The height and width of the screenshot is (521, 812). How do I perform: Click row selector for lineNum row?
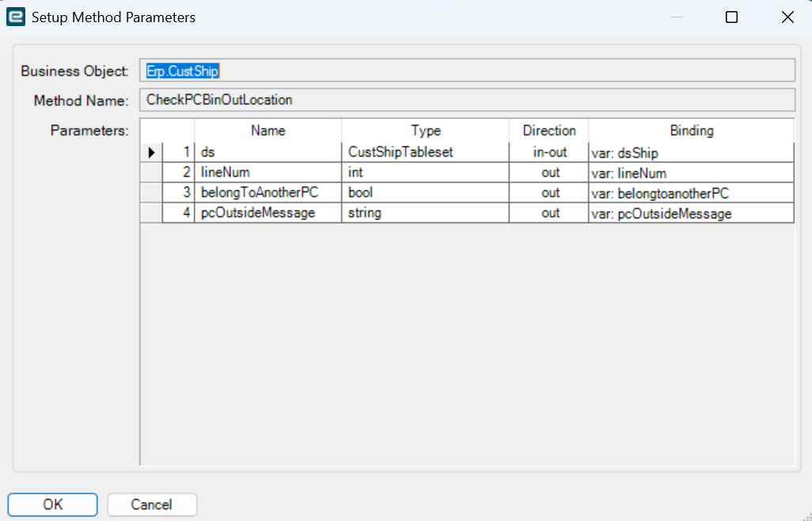pos(151,173)
